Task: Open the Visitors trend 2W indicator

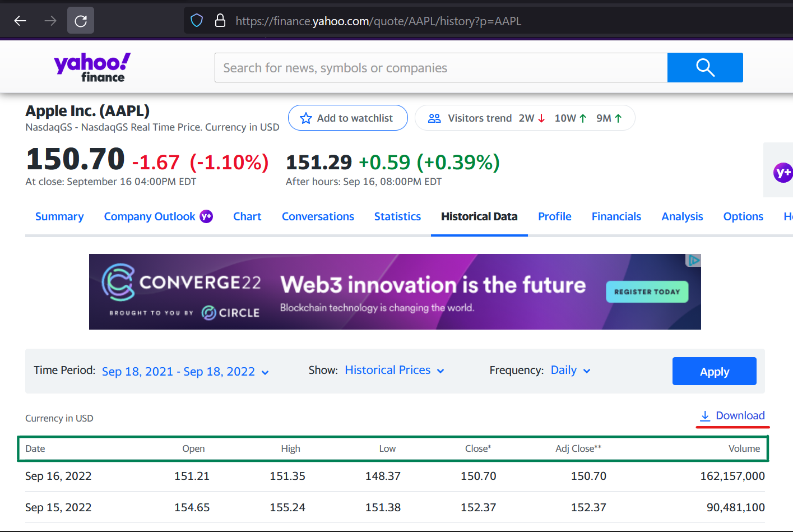Action: [x=532, y=118]
